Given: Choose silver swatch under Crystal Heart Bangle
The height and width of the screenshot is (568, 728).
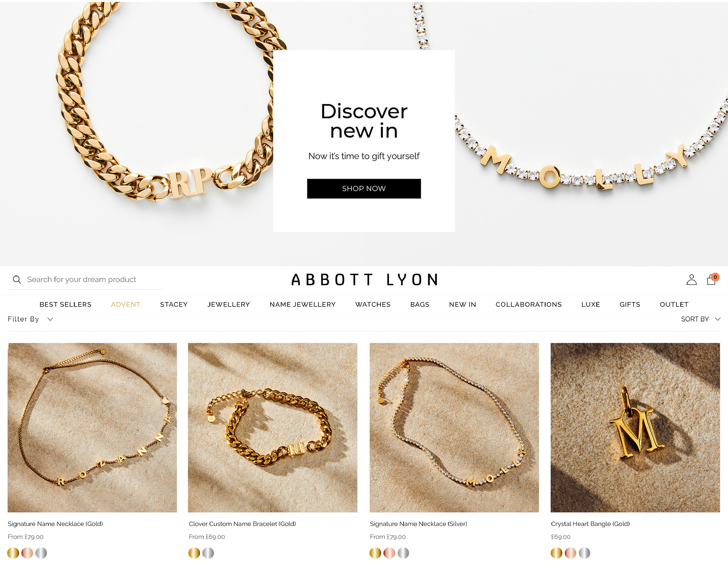Looking at the screenshot, I should tap(584, 553).
